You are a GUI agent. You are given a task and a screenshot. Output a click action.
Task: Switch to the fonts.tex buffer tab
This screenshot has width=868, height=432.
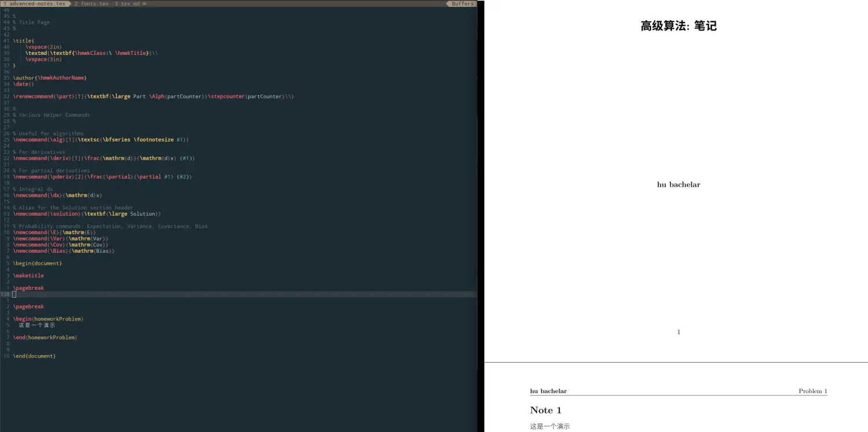91,3
